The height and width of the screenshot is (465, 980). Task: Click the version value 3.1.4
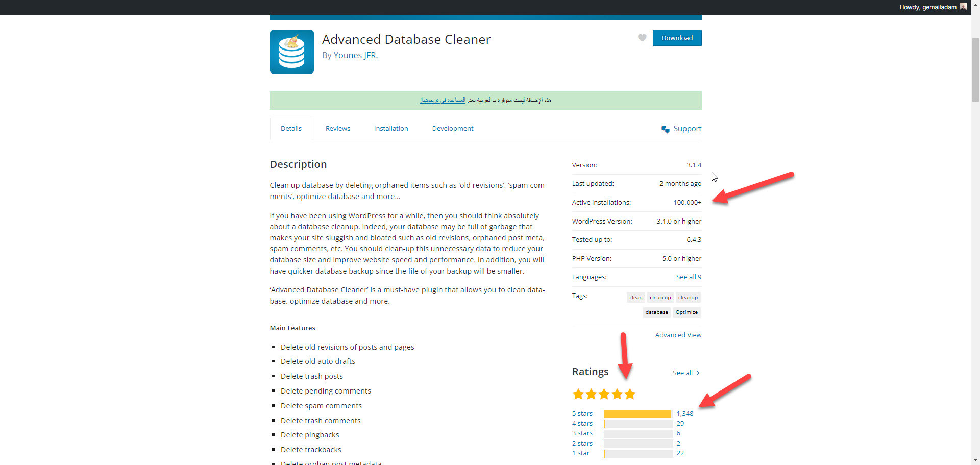tap(694, 165)
